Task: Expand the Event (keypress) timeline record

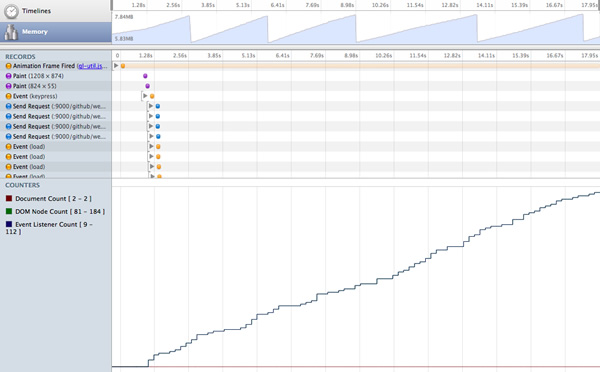Action: point(145,96)
